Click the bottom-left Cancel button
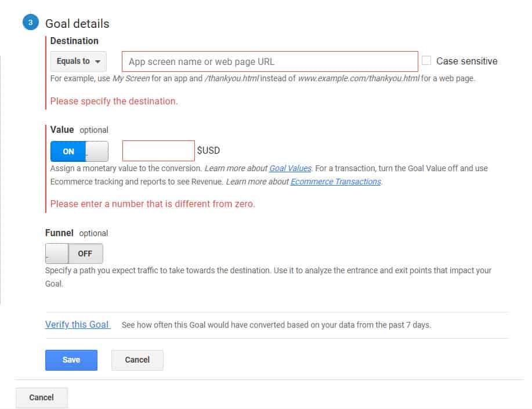The image size is (532, 409). tap(41, 397)
